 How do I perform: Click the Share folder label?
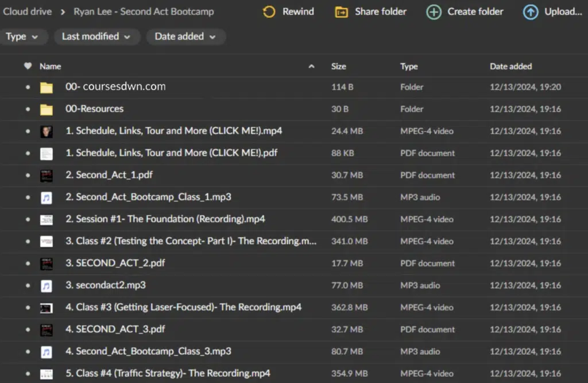(381, 11)
